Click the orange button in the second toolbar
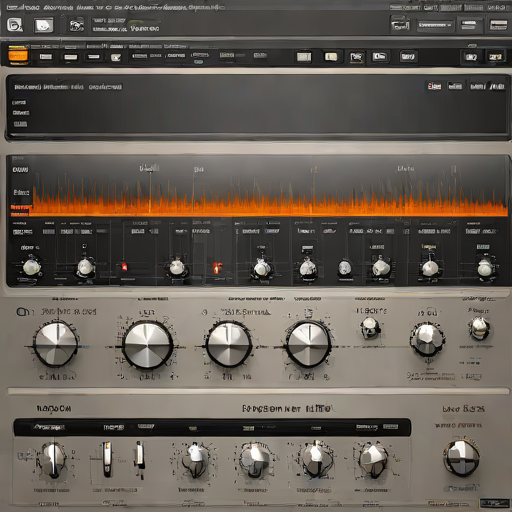 click(x=18, y=55)
